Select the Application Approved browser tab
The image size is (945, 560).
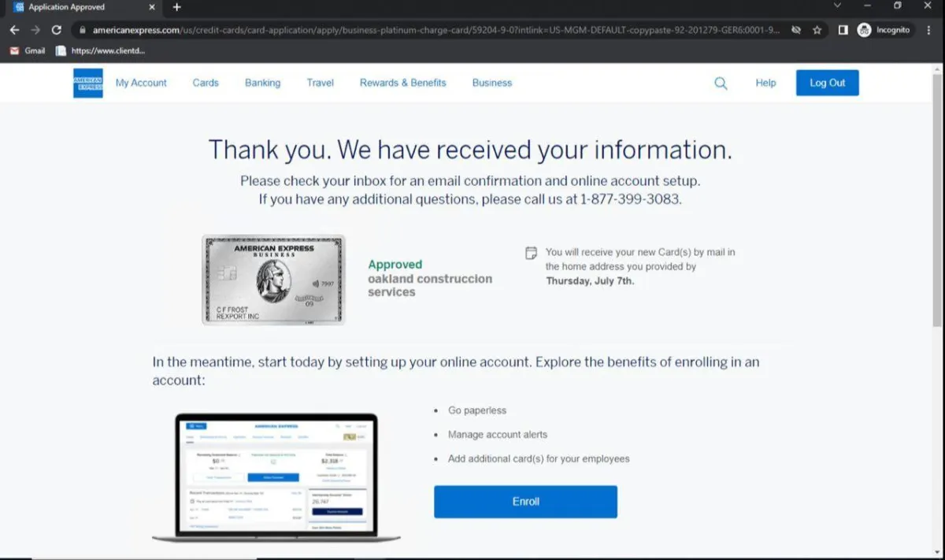click(83, 7)
